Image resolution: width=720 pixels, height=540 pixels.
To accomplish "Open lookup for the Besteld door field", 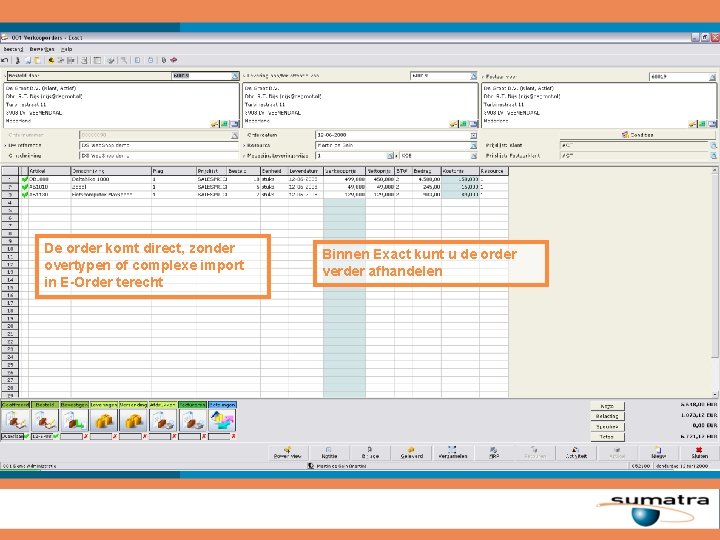I will [x=235, y=76].
